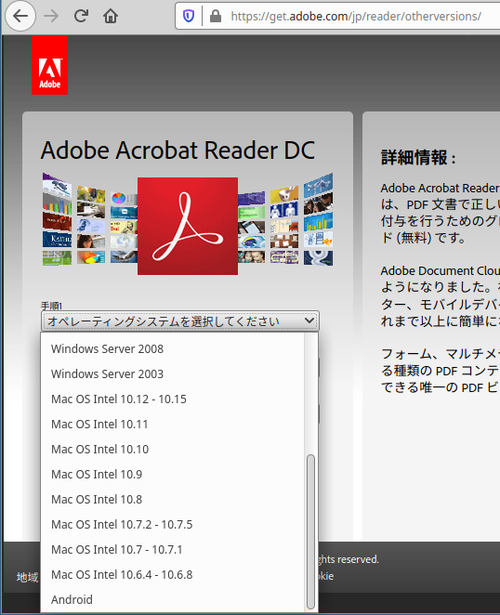Click the Acrobat Reader DC product image
Screen dimensions: 500x615
click(188, 225)
